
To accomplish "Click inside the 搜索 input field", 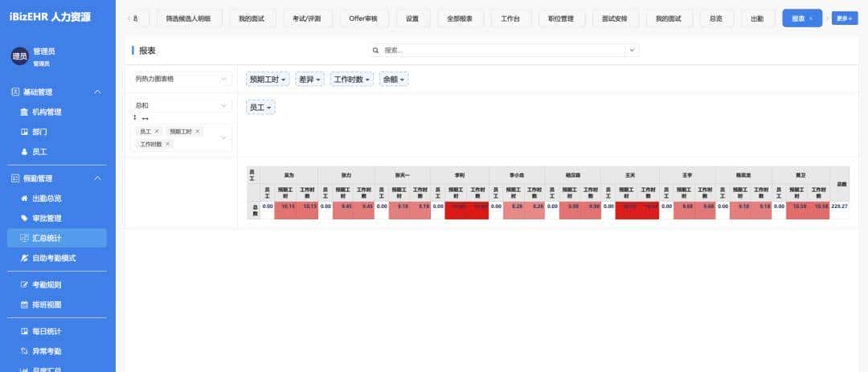I will pos(503,51).
